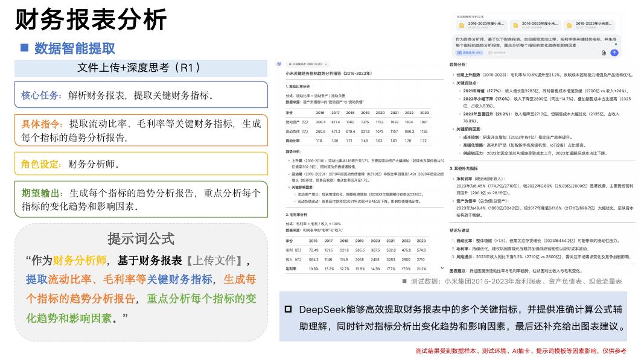Click the 结论与建议 heading

tap(459, 230)
